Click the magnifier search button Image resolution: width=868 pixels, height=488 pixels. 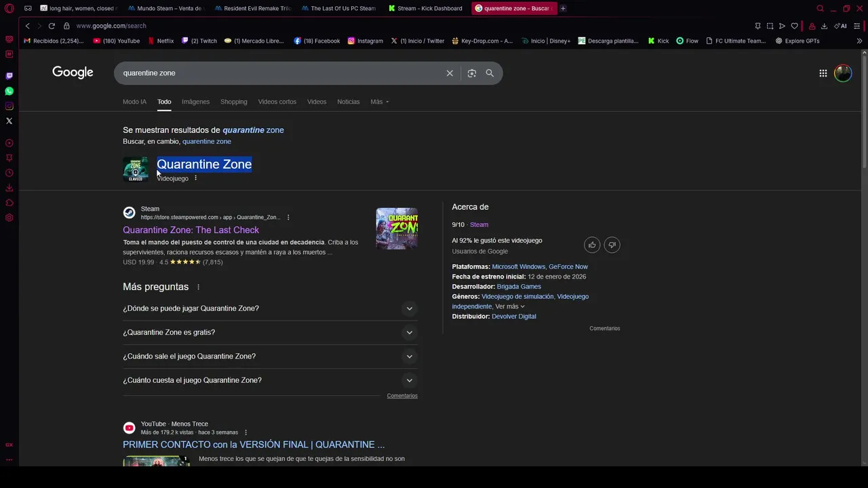click(x=490, y=73)
